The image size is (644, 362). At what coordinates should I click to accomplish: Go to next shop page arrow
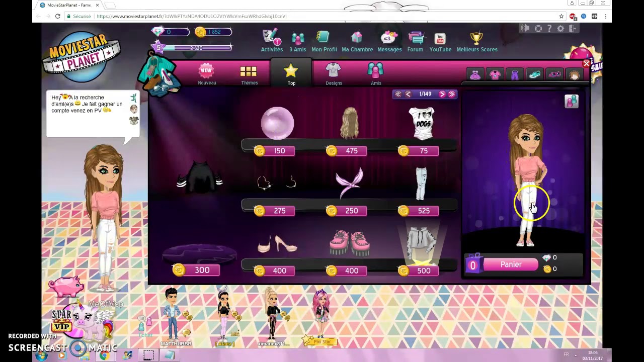(442, 94)
